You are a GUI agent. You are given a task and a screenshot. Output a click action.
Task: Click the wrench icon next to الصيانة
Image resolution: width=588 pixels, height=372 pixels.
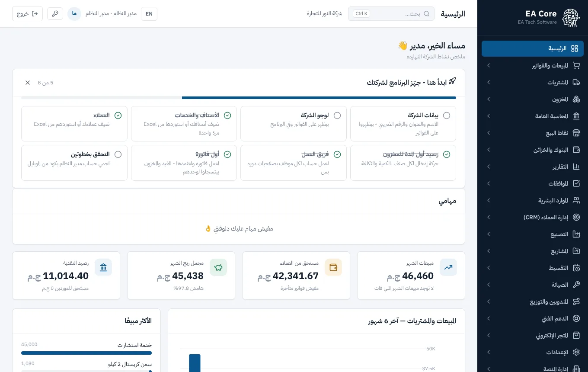tap(576, 285)
